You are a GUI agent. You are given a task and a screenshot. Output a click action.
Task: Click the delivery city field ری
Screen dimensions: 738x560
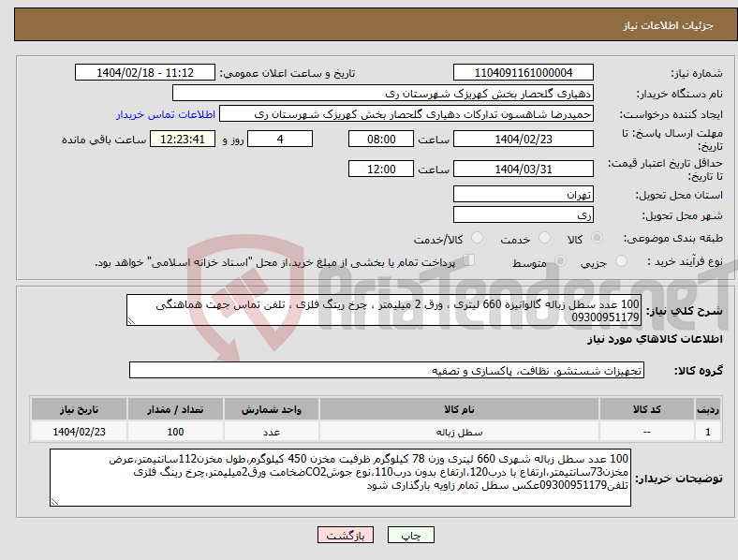click(x=524, y=215)
